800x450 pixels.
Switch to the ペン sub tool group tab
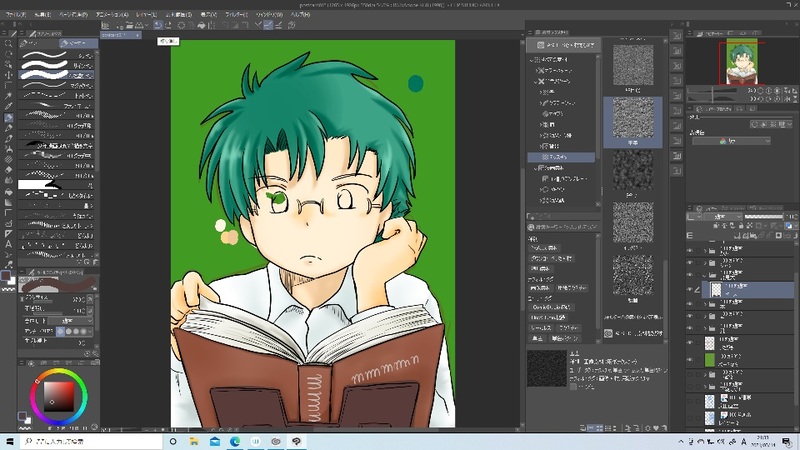(38, 43)
